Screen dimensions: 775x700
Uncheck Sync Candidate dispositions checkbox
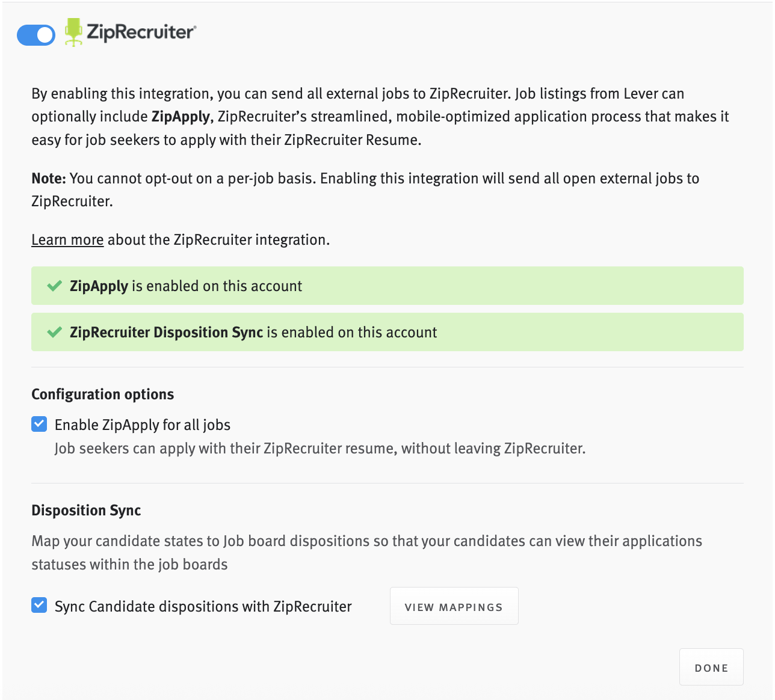pyautogui.click(x=39, y=605)
